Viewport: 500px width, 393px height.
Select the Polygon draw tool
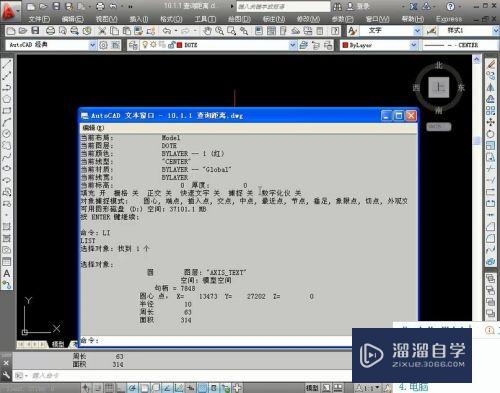[7, 99]
